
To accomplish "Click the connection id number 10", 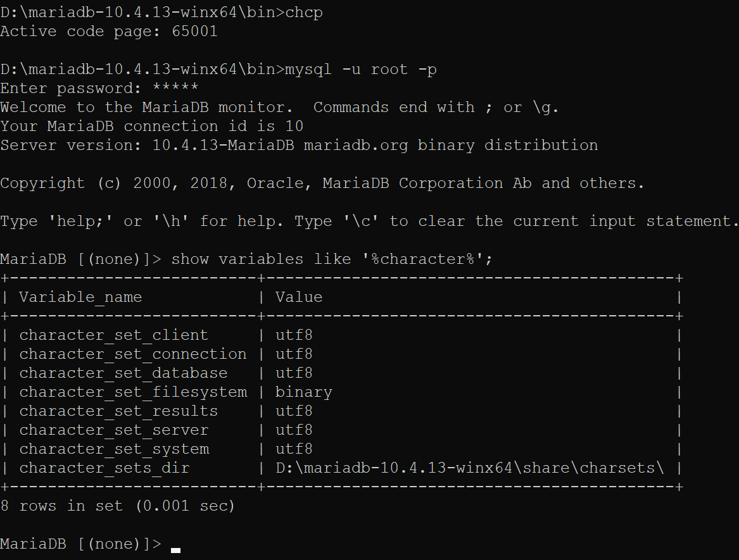I will click(294, 126).
